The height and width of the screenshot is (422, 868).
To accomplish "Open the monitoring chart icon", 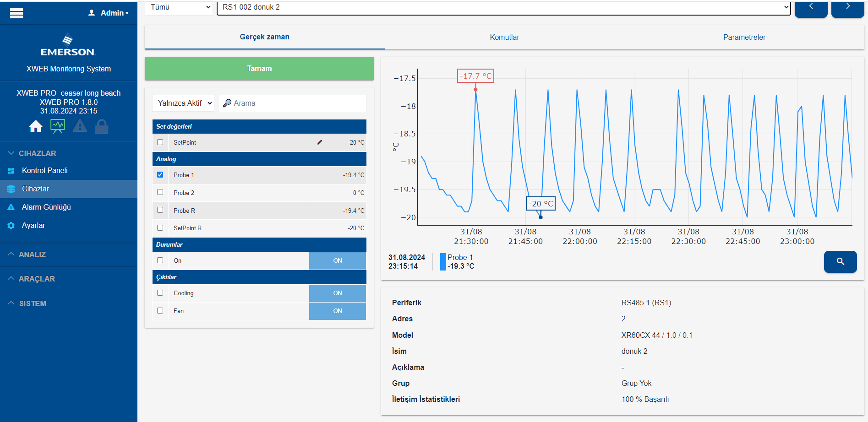I will pos(58,126).
